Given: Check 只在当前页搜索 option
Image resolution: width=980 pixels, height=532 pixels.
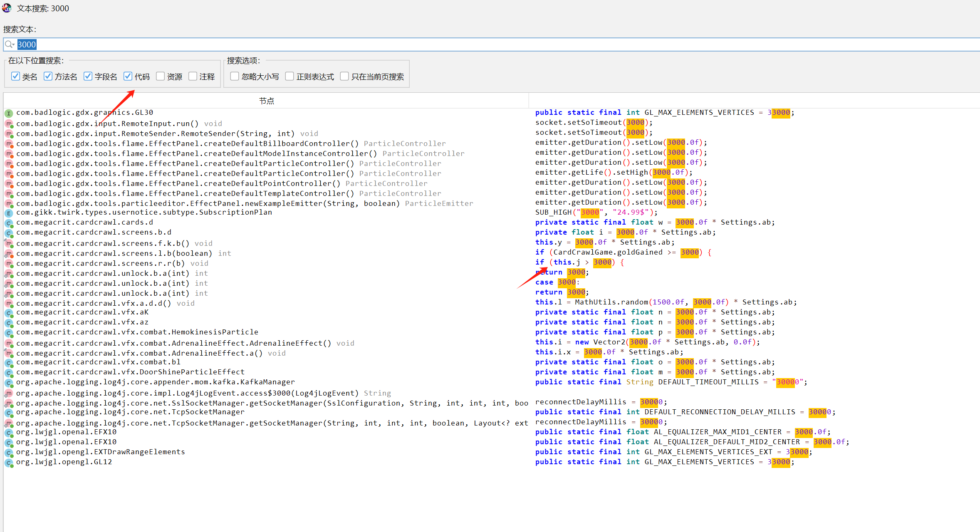Looking at the screenshot, I should tap(344, 76).
